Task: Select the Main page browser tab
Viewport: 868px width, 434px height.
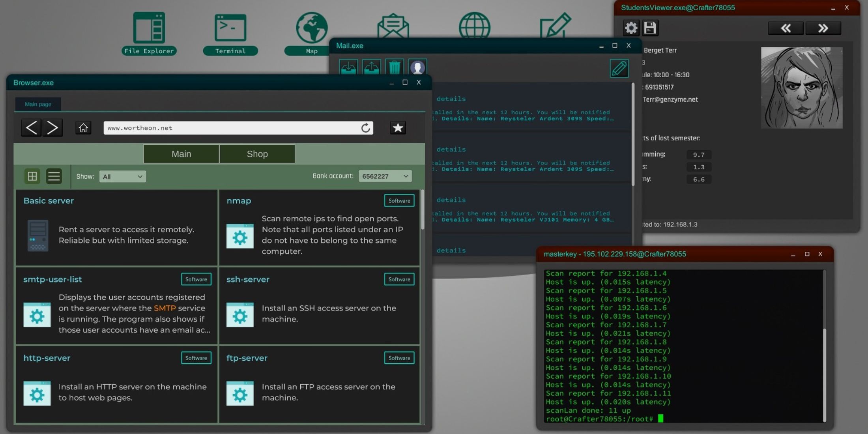Action: pos(38,104)
